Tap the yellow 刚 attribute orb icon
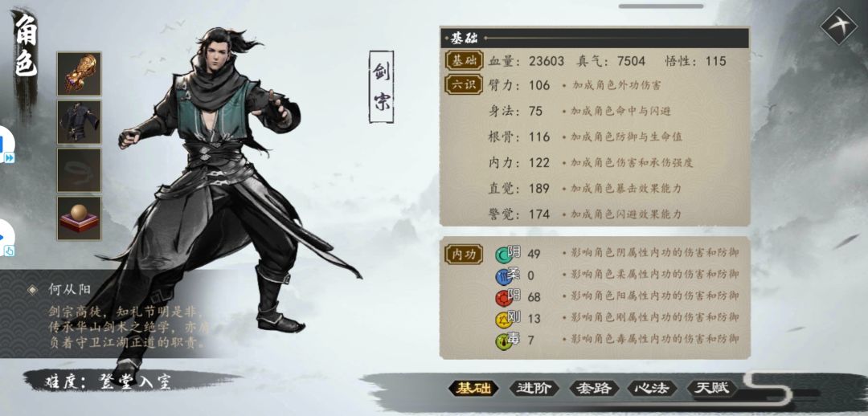This screenshot has height=416, width=868. point(504,319)
